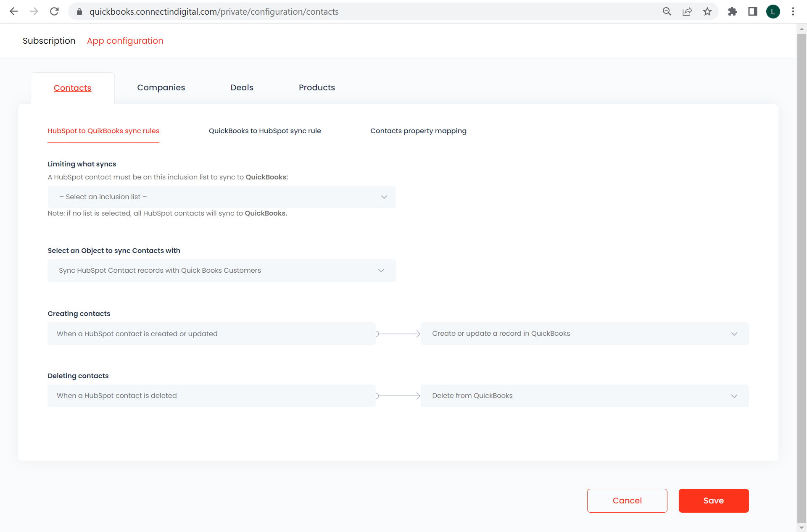The image size is (807, 532).
Task: Select HubSpot to QuikBooks sync rules sub-tab
Action: tap(103, 131)
